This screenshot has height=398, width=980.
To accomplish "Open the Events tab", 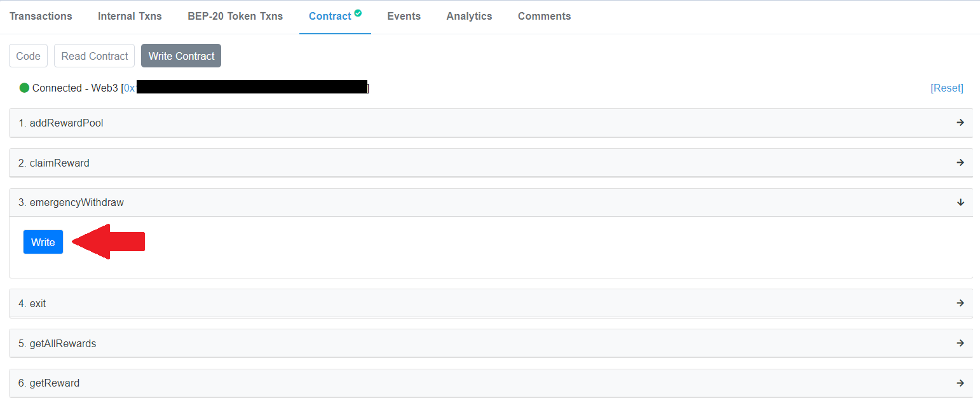I will click(x=404, y=17).
